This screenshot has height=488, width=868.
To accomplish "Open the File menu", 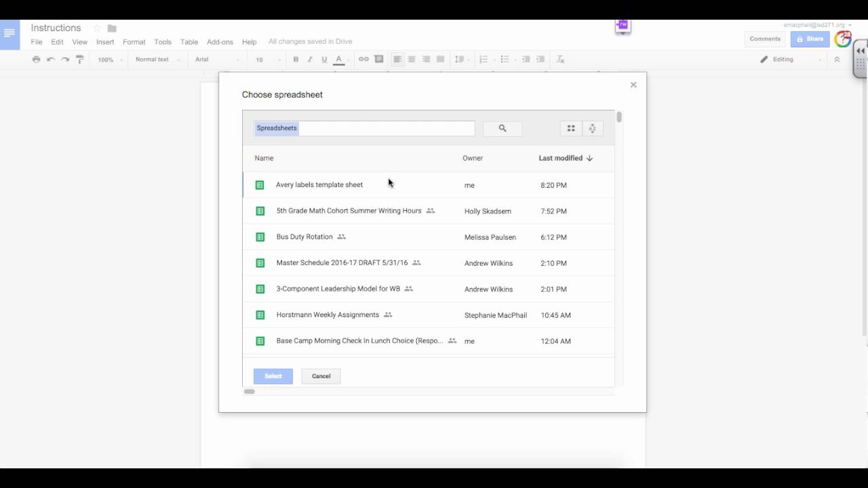I will (37, 42).
